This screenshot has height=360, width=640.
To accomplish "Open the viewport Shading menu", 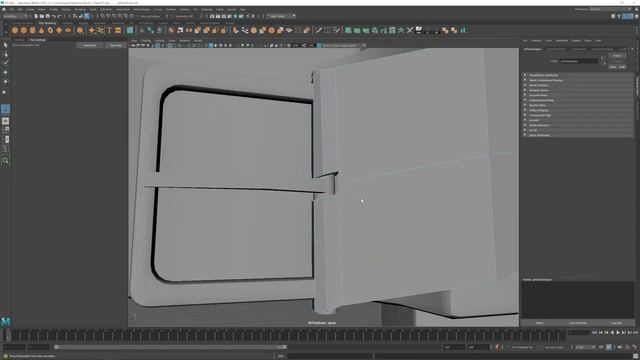I will point(146,40).
